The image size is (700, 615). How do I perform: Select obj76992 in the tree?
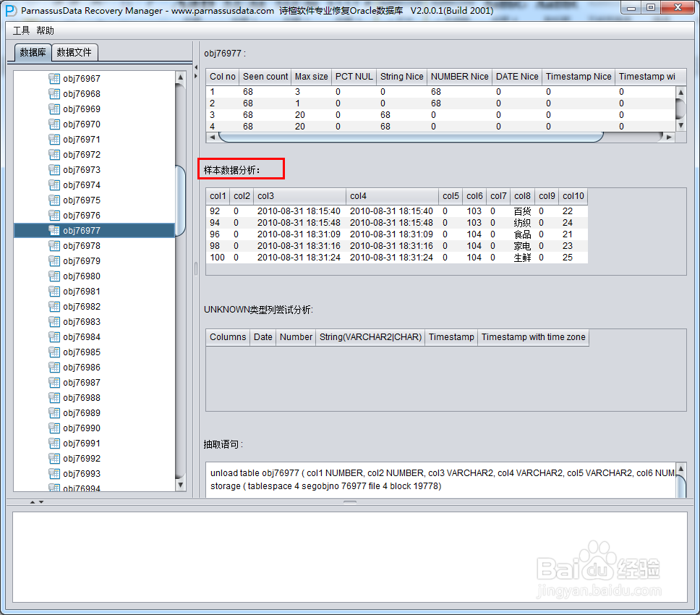click(x=82, y=458)
